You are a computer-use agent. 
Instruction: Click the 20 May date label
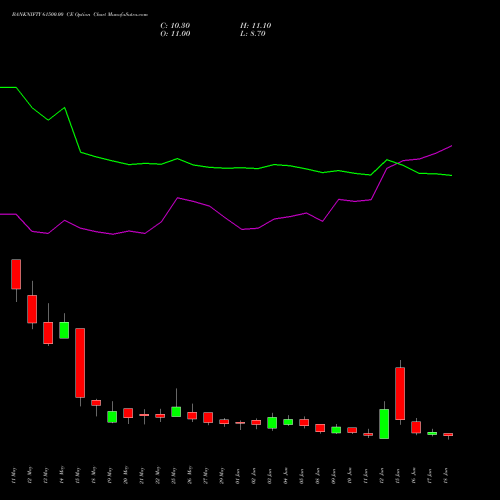(126, 476)
